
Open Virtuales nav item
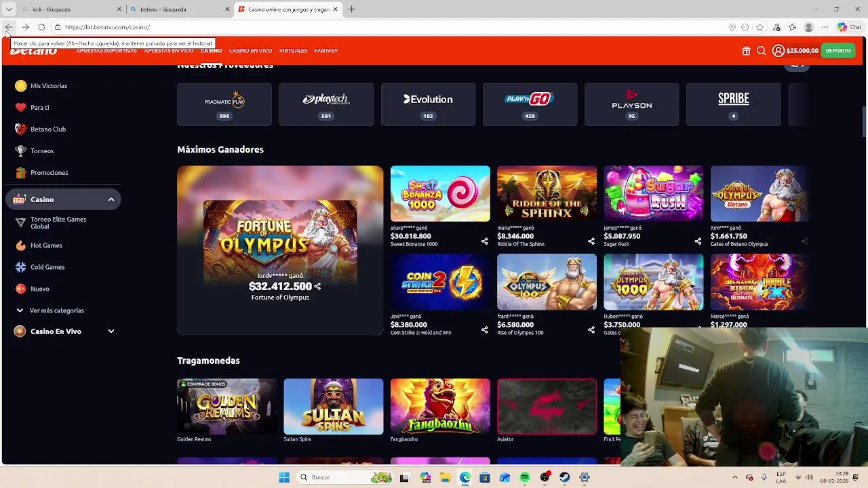[x=293, y=51]
